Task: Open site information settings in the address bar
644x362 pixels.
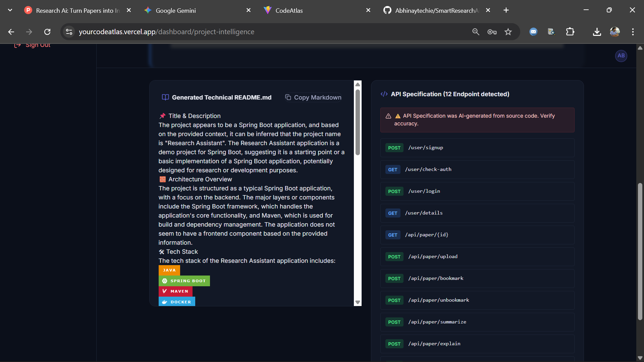Action: point(69,32)
